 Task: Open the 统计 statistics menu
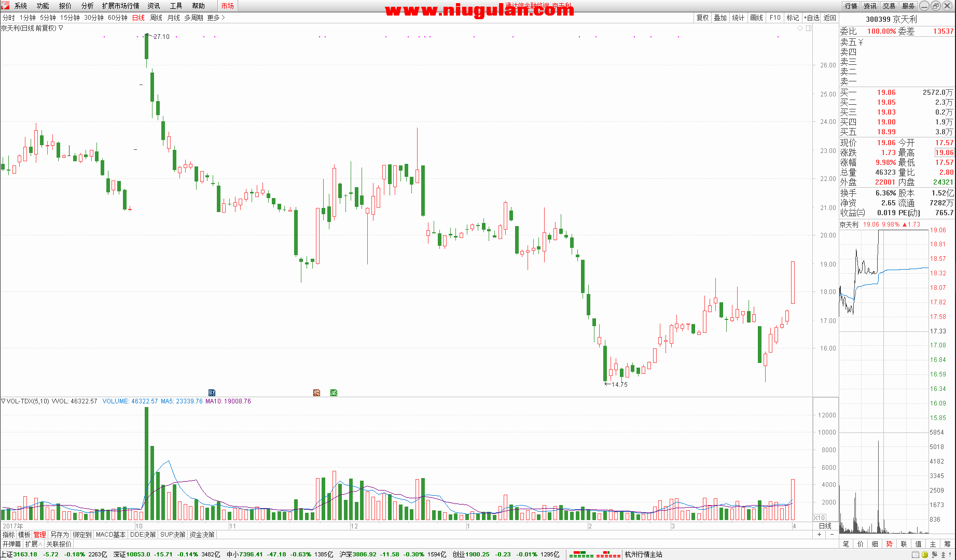point(738,18)
